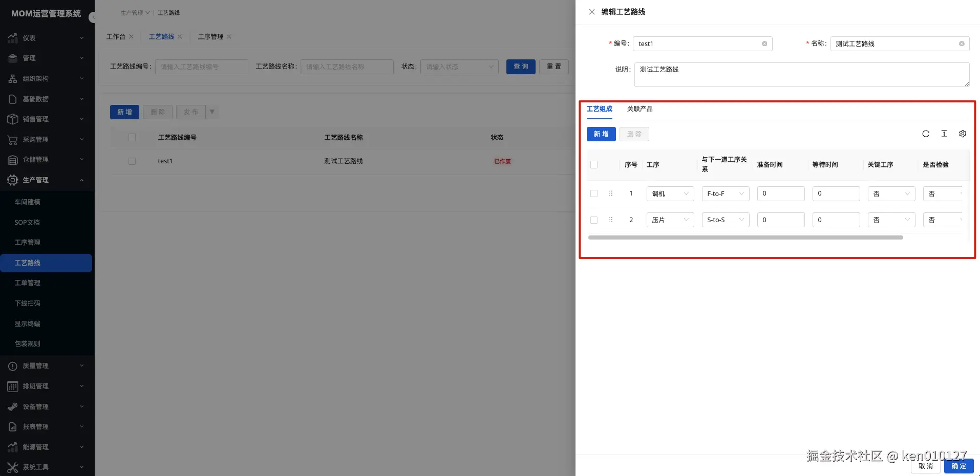Open 关键工序 dropdown in row 2

click(891, 220)
